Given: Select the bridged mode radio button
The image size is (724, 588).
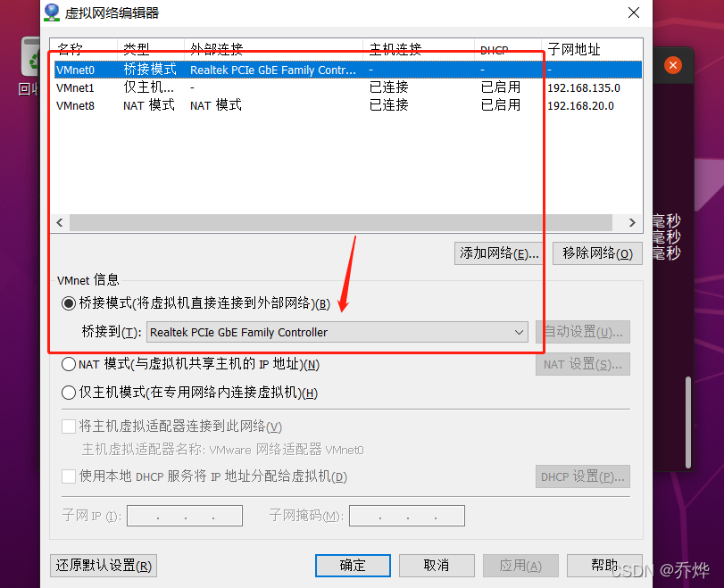Looking at the screenshot, I should click(x=69, y=303).
